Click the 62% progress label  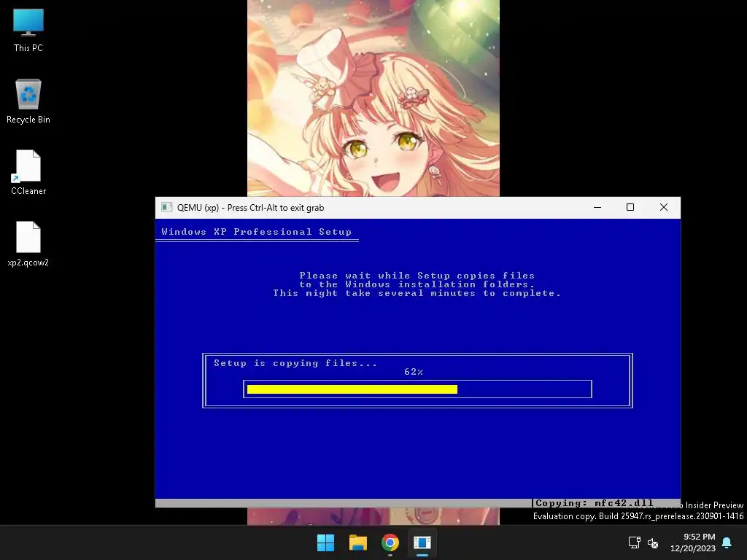click(414, 372)
